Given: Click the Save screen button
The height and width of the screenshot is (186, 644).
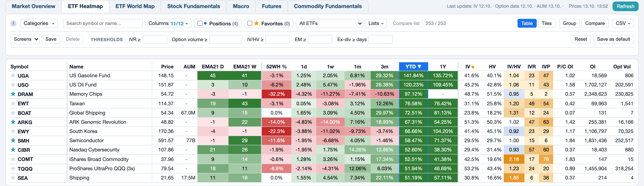Looking at the screenshot, I should coord(51,39).
